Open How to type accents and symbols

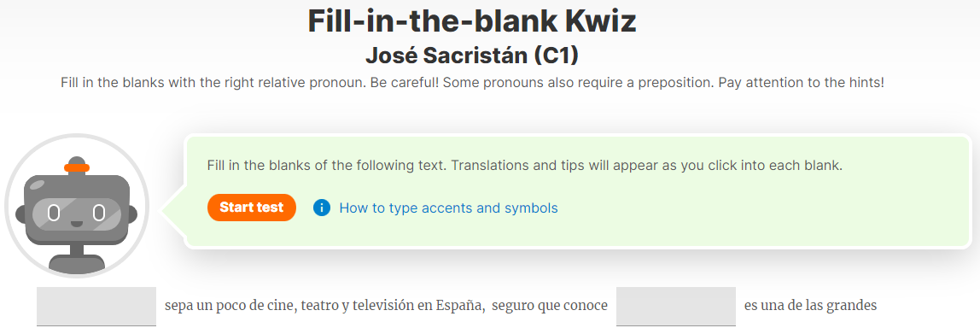point(448,208)
